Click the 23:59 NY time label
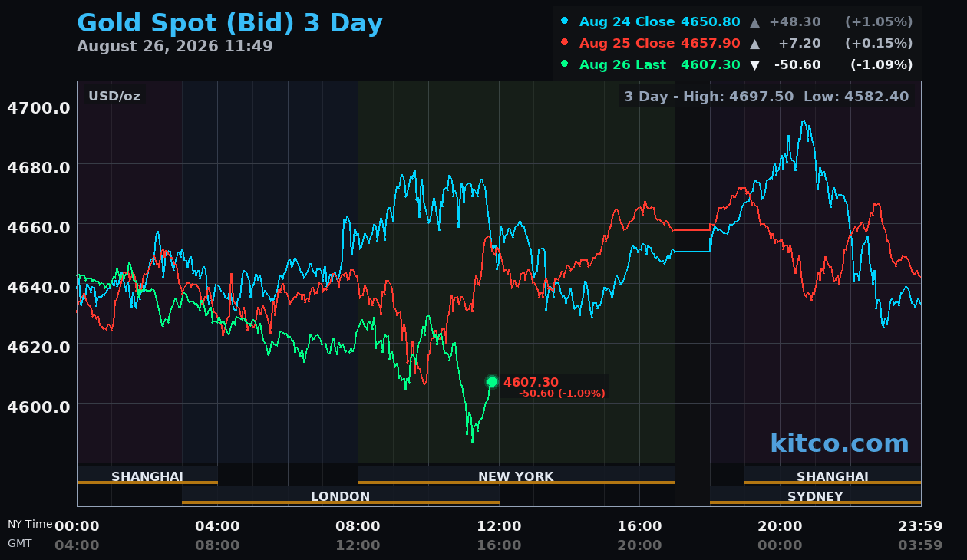The image size is (967, 560). click(920, 526)
